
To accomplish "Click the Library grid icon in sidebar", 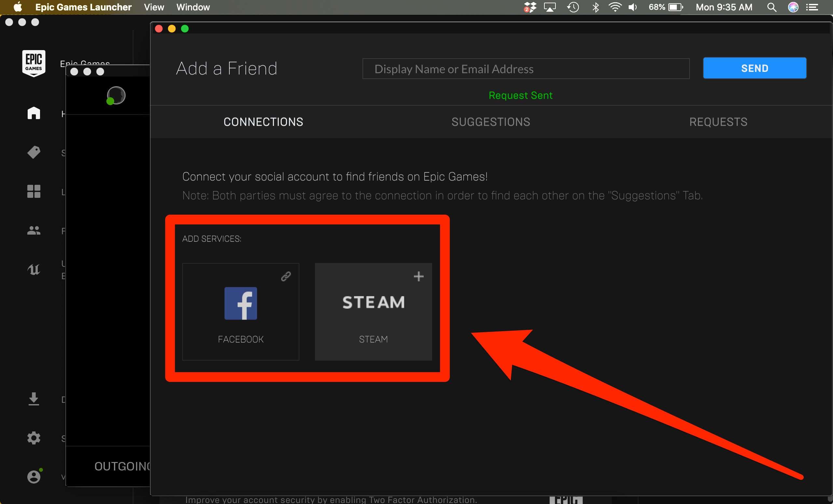I will [x=34, y=191].
